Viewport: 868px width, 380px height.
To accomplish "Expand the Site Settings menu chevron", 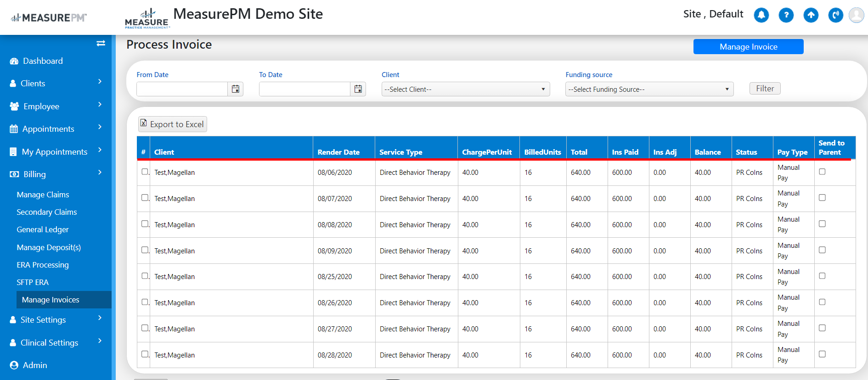I will [x=100, y=318].
